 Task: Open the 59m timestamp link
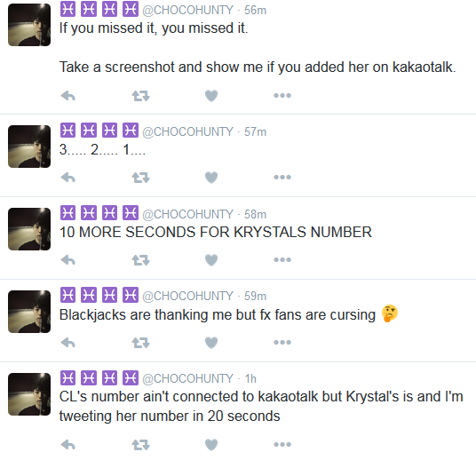coord(255,296)
